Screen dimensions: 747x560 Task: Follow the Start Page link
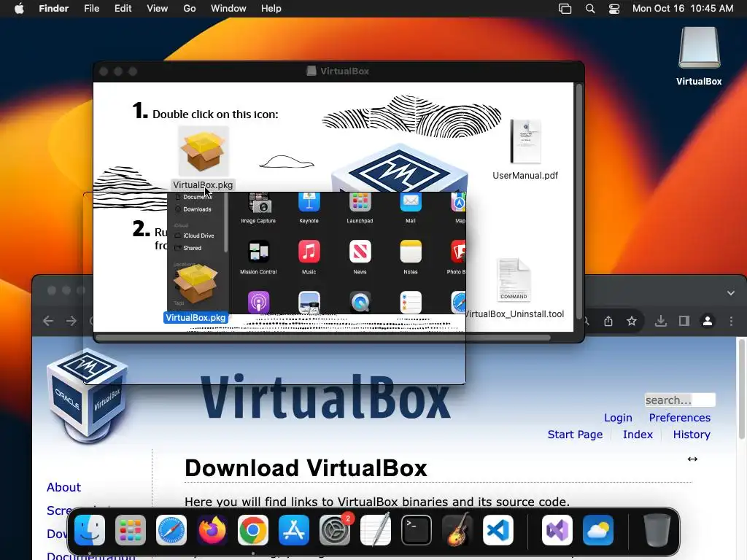tap(575, 435)
